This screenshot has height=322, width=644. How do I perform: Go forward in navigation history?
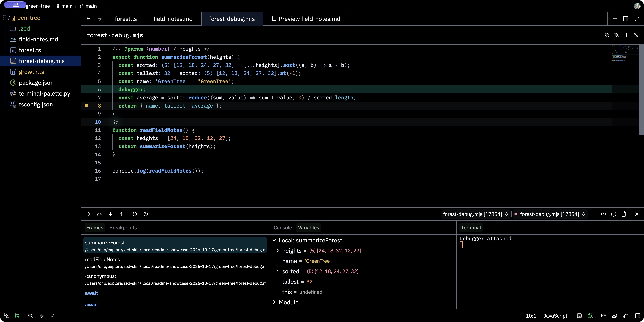click(x=99, y=19)
